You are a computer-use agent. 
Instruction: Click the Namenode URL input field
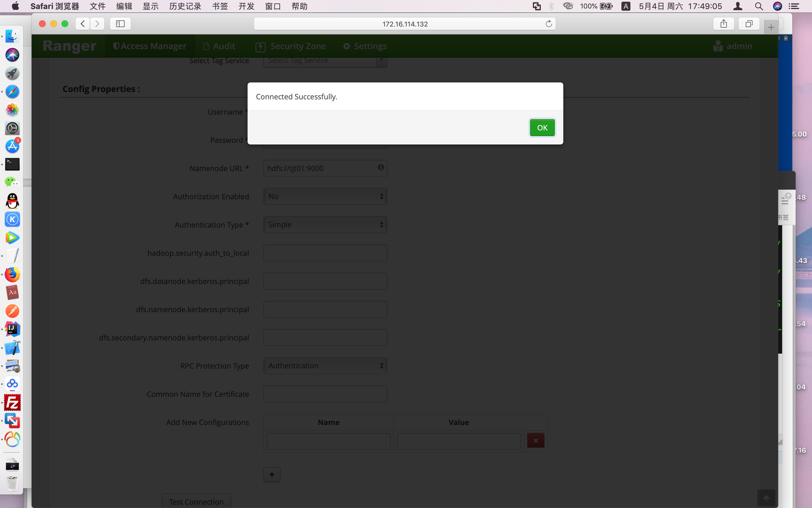[325, 168]
